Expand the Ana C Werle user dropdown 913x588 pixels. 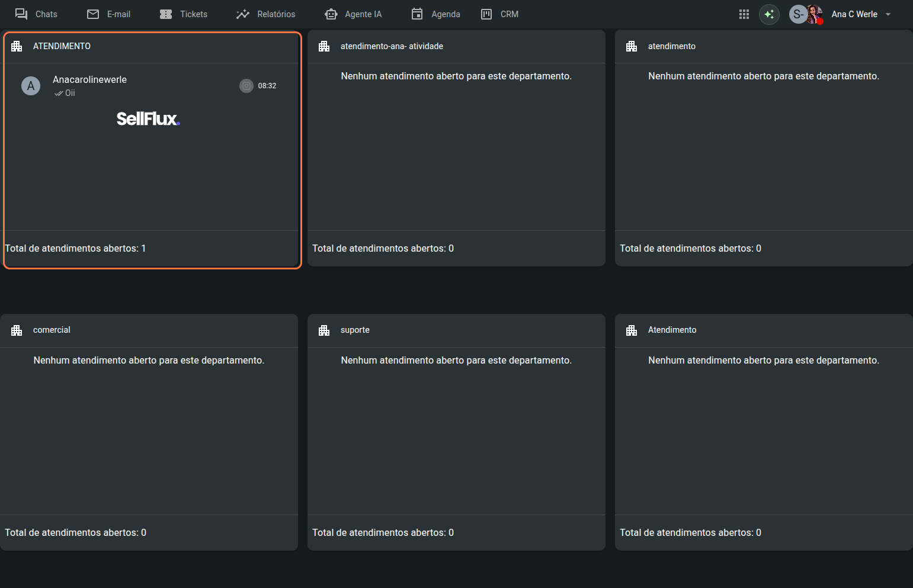click(x=888, y=14)
